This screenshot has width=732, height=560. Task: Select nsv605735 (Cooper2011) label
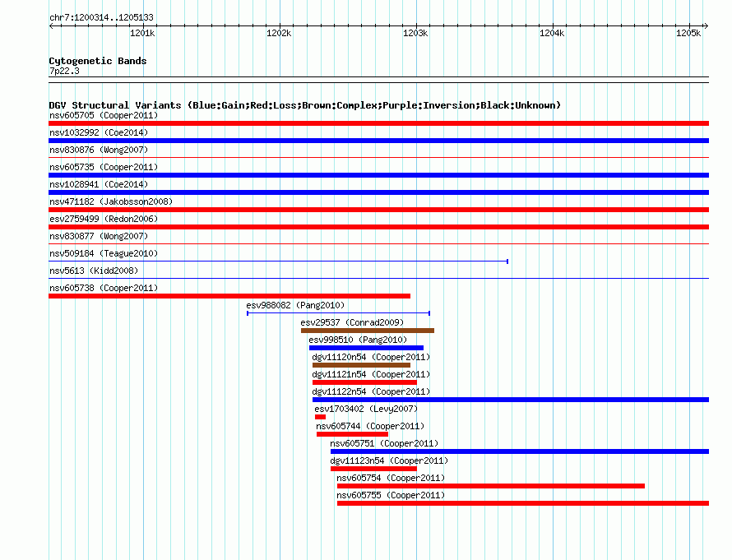coord(104,167)
